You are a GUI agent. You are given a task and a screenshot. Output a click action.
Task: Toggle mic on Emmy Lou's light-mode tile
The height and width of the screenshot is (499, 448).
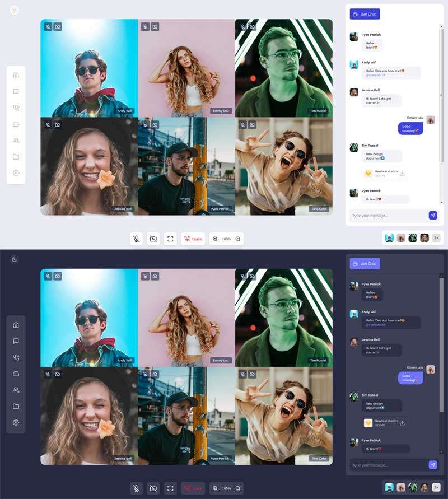click(146, 27)
